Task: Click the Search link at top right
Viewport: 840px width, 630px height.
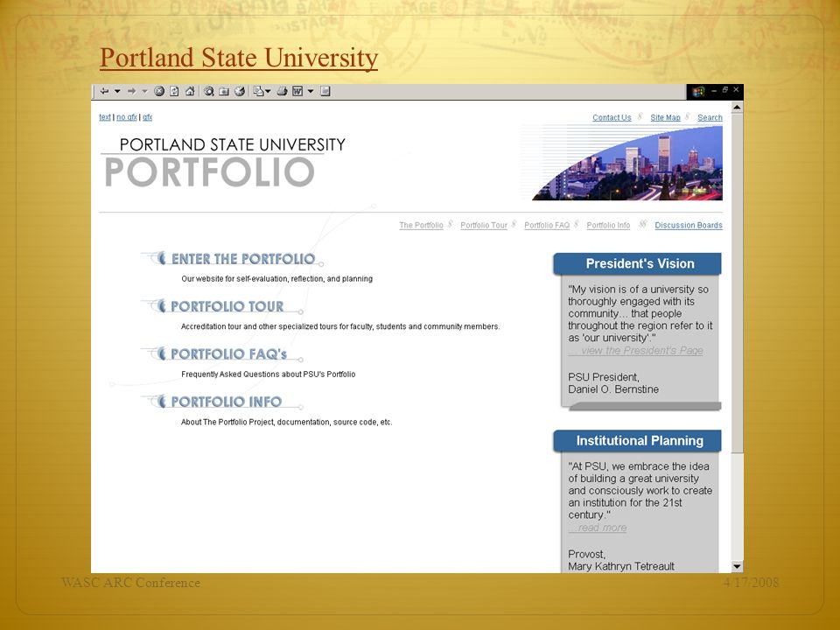Action: point(710,117)
